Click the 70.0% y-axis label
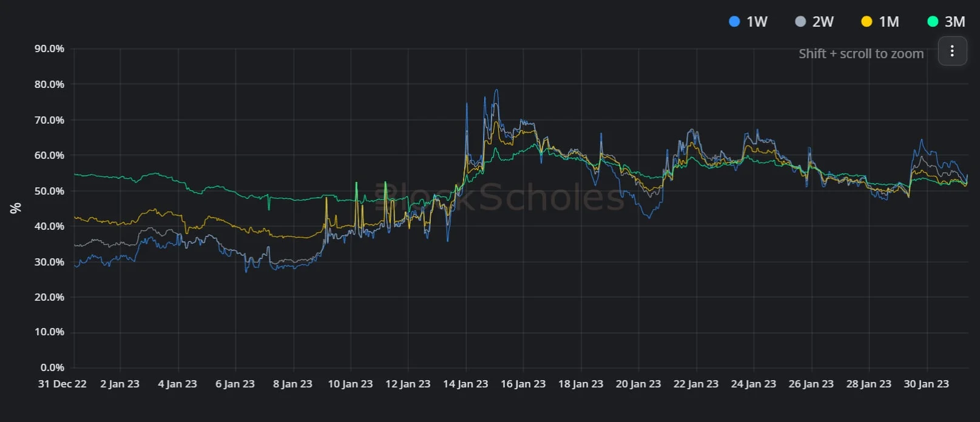Image resolution: width=980 pixels, height=422 pixels. (49, 120)
